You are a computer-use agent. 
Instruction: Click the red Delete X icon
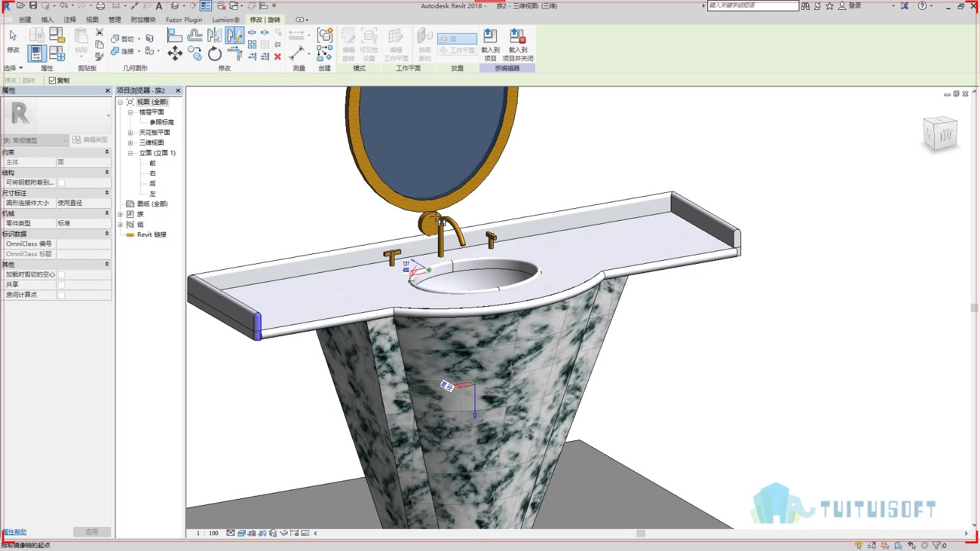(x=277, y=56)
